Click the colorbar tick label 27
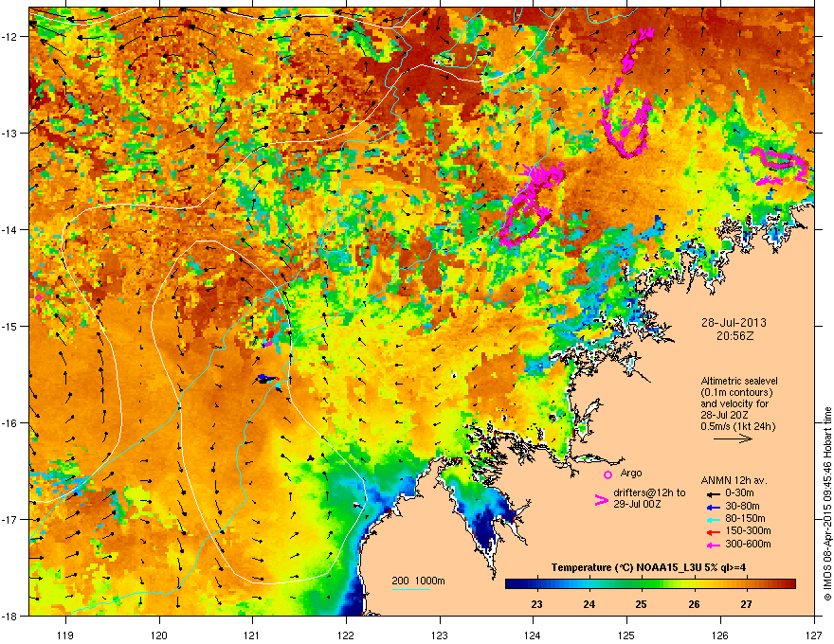 click(x=746, y=604)
